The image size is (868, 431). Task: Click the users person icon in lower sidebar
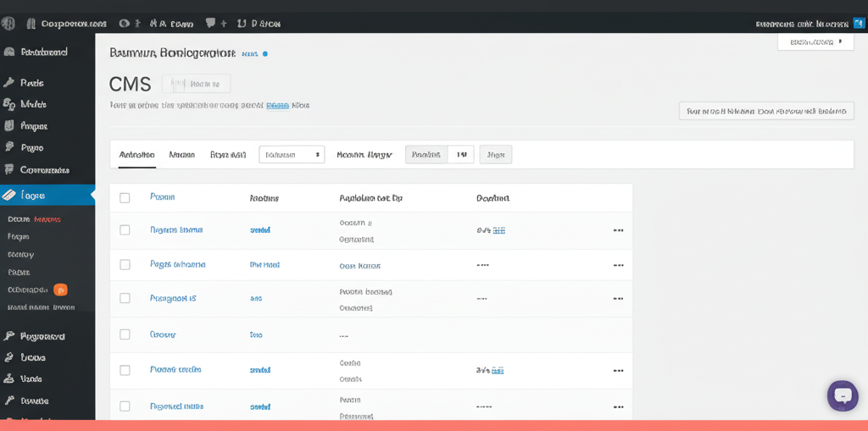pos(8,379)
